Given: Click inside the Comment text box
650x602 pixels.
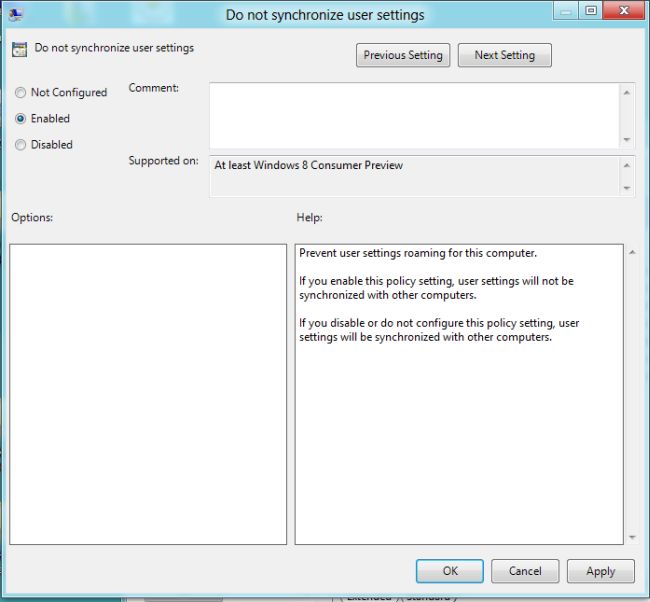Looking at the screenshot, I should coord(414,116).
